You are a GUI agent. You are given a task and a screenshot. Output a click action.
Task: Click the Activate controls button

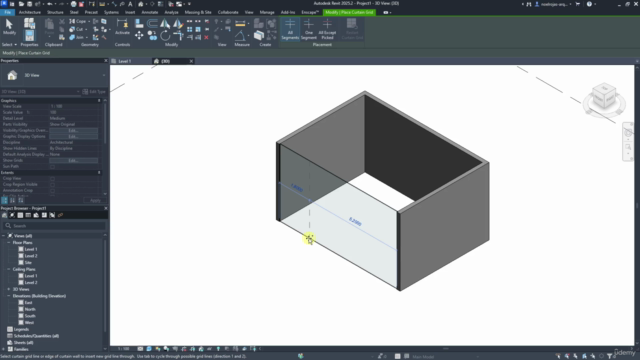(122, 27)
